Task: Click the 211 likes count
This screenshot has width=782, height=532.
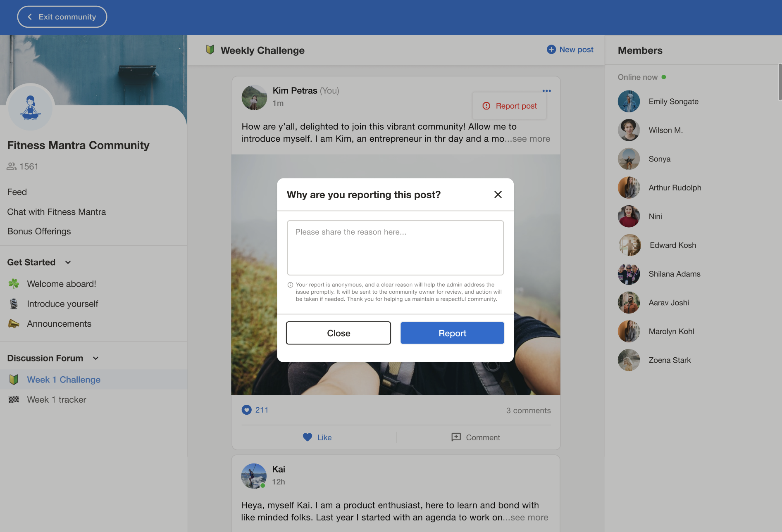Action: (x=262, y=410)
